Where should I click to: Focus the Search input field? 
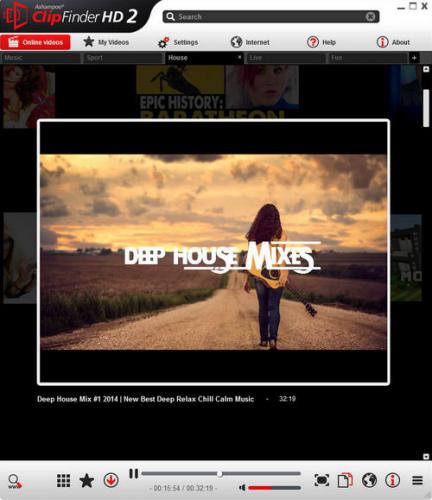pos(271,17)
